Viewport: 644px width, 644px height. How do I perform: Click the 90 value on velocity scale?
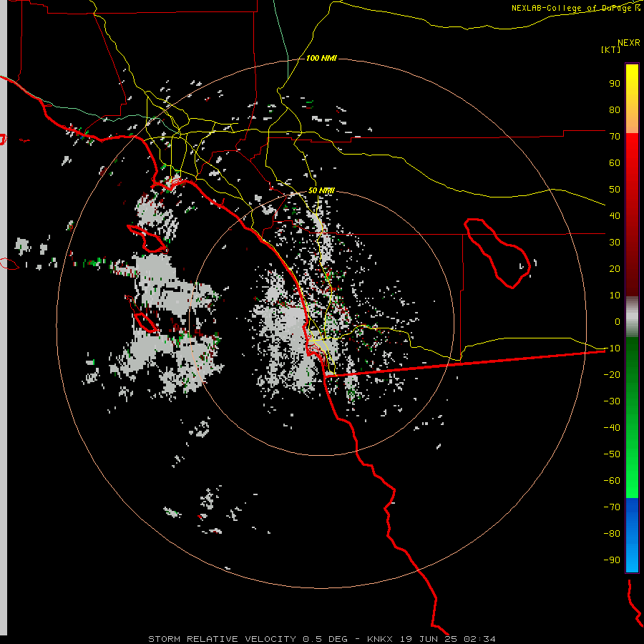click(x=615, y=84)
